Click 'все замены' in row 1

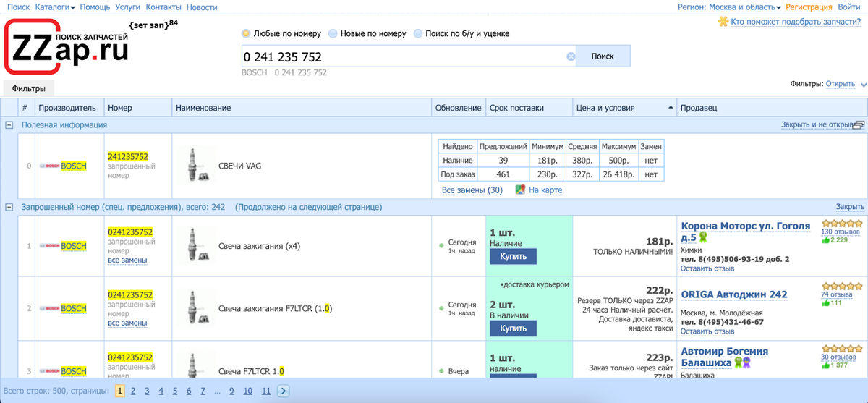[x=127, y=260]
